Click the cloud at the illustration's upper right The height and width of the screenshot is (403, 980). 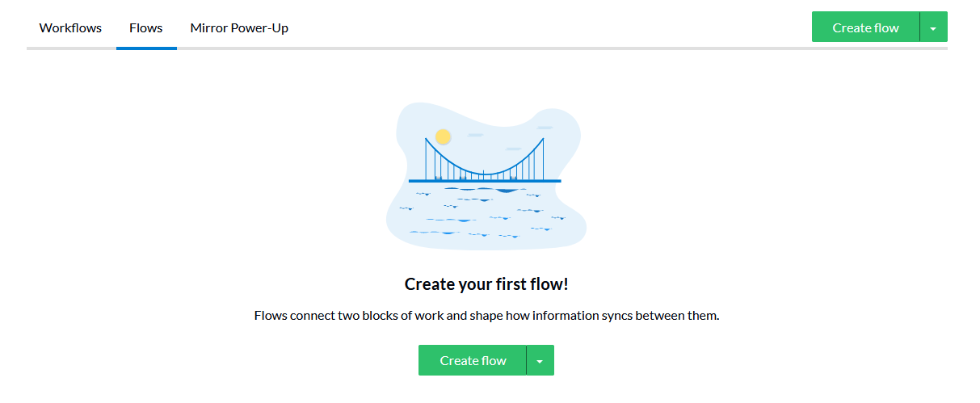[x=545, y=128]
